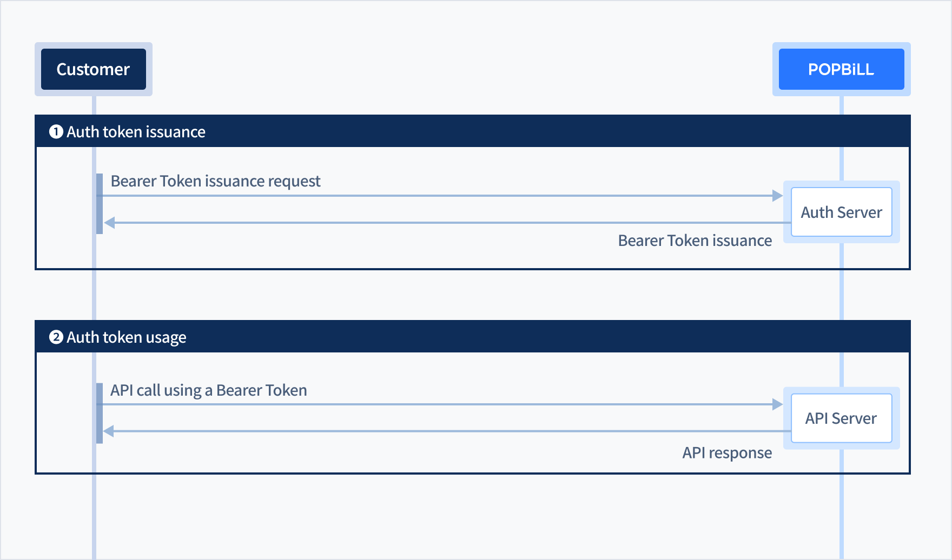Click the "Auth token usage" header title
952x560 pixels.
coord(126,337)
